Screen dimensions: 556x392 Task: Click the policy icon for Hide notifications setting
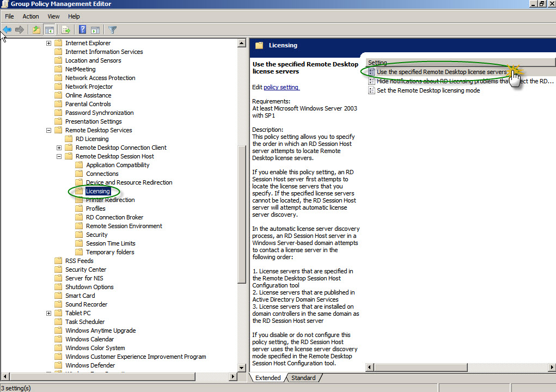pos(371,81)
